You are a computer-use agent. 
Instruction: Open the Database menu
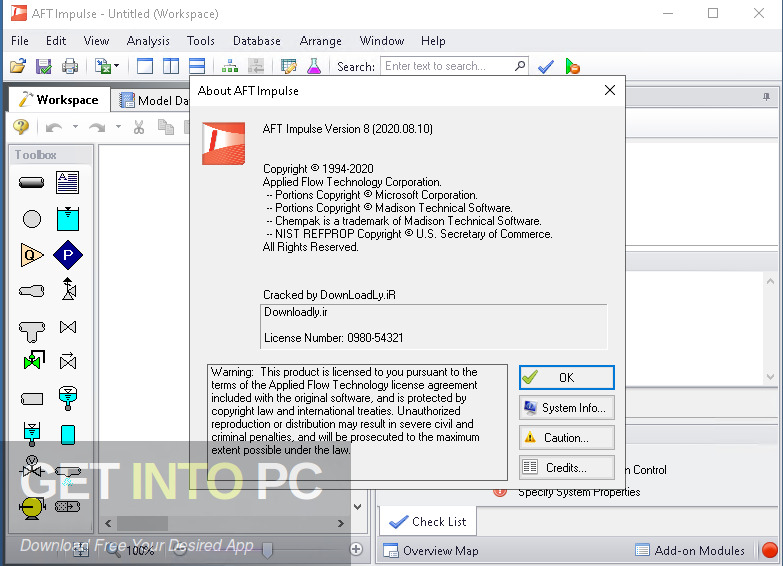point(257,41)
